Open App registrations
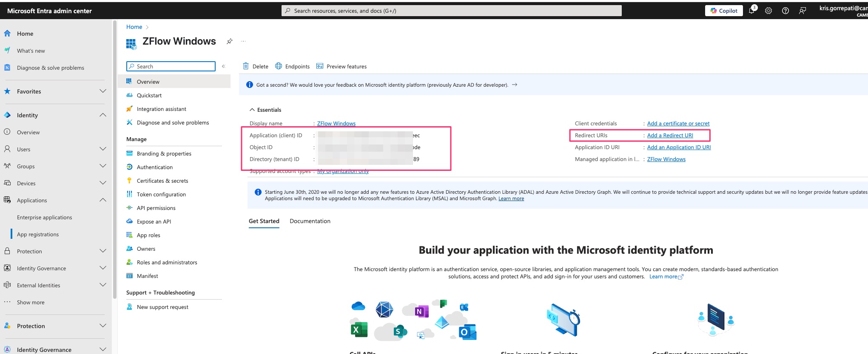Screen dimensions: 868x354 38,234
